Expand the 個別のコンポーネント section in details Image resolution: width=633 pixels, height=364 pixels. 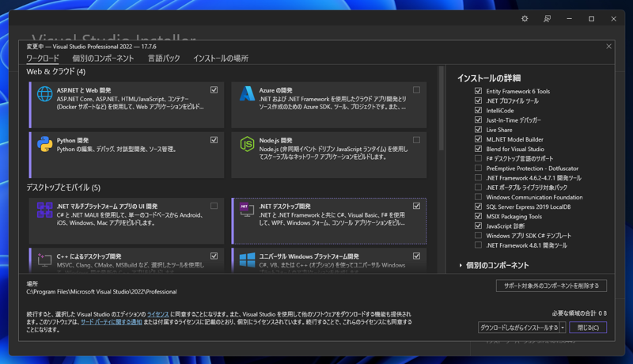461,265
